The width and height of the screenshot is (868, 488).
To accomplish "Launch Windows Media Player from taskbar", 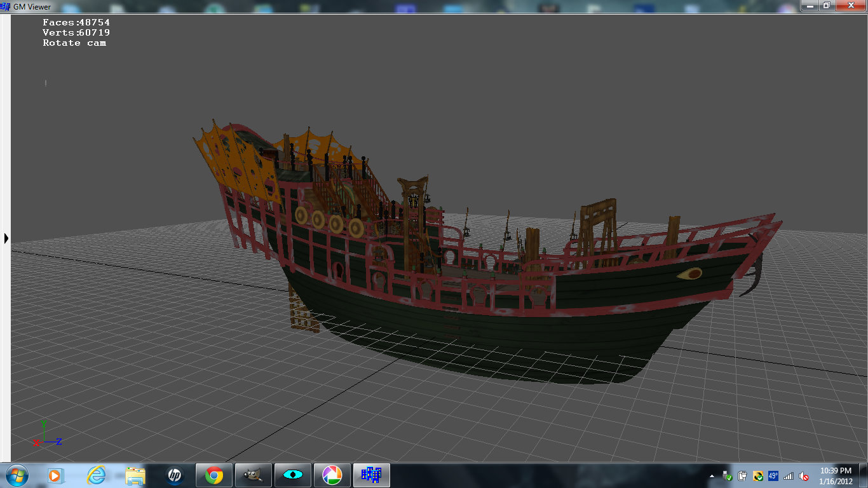I will pos(56,475).
